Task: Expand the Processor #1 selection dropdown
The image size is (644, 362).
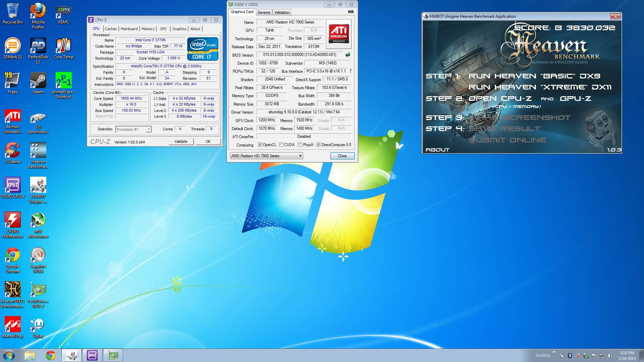Action: click(x=149, y=129)
